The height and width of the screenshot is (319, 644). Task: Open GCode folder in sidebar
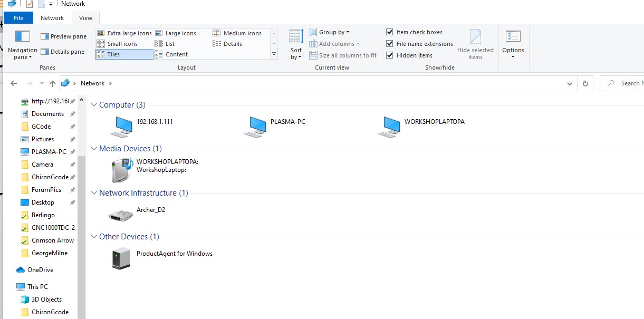(x=41, y=127)
